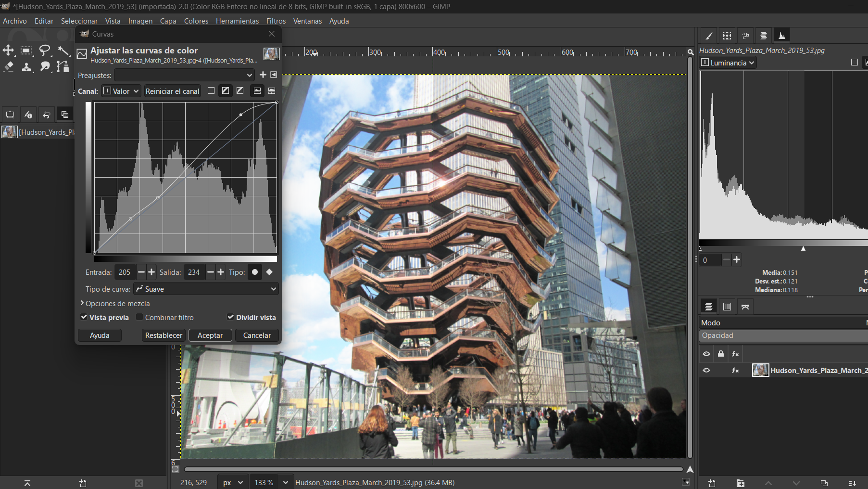Image resolution: width=868 pixels, height=489 pixels.
Task: Open the Tipo de curva dropdown
Action: 206,289
